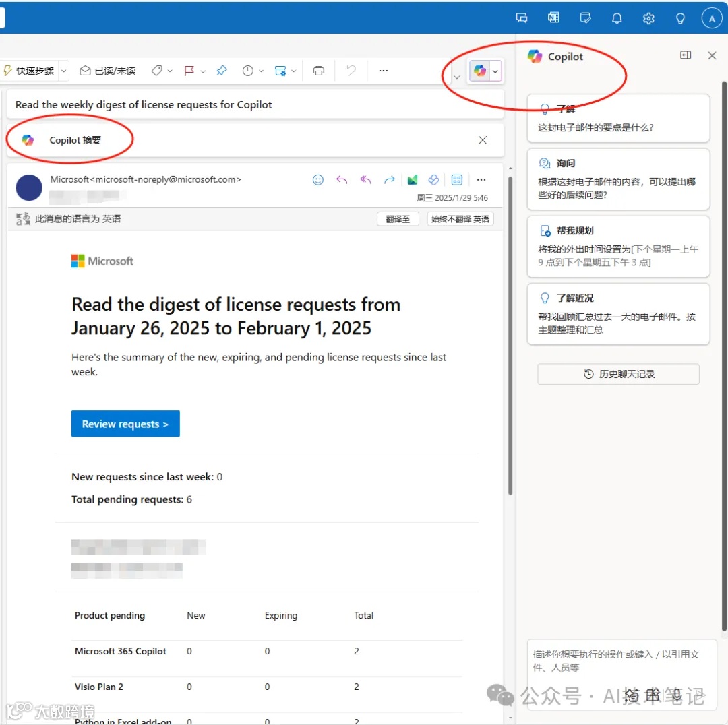
Task: Toggle the Copilot pane with the toolbar Copilot button
Action: pos(480,71)
